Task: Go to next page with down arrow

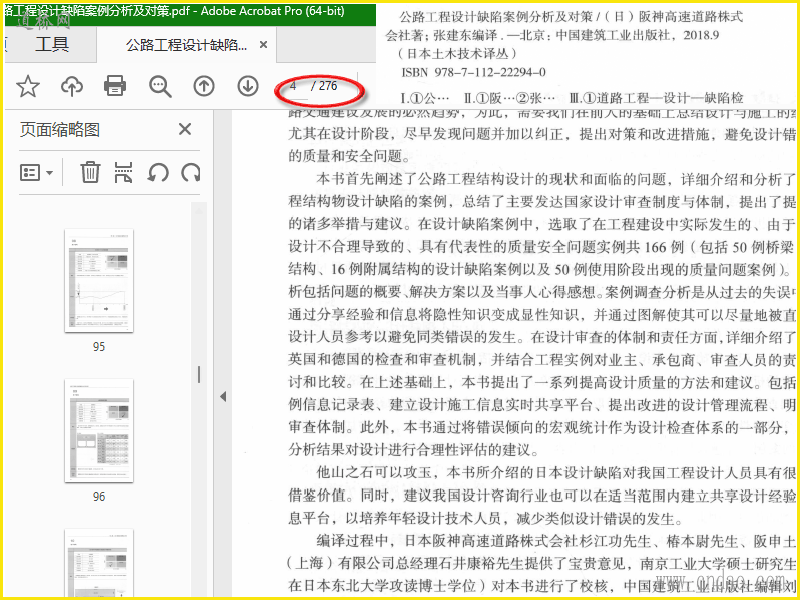Action: pos(247,86)
